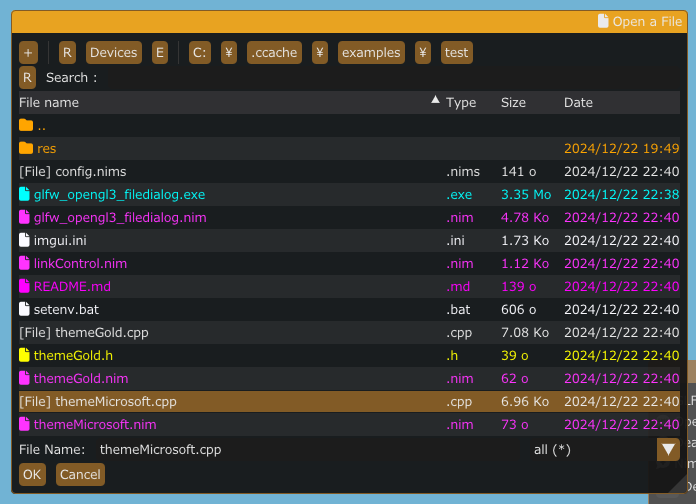Select the glfw_opengl3_filedialog.exe file icon
This screenshot has height=504, width=696.
coord(25,194)
